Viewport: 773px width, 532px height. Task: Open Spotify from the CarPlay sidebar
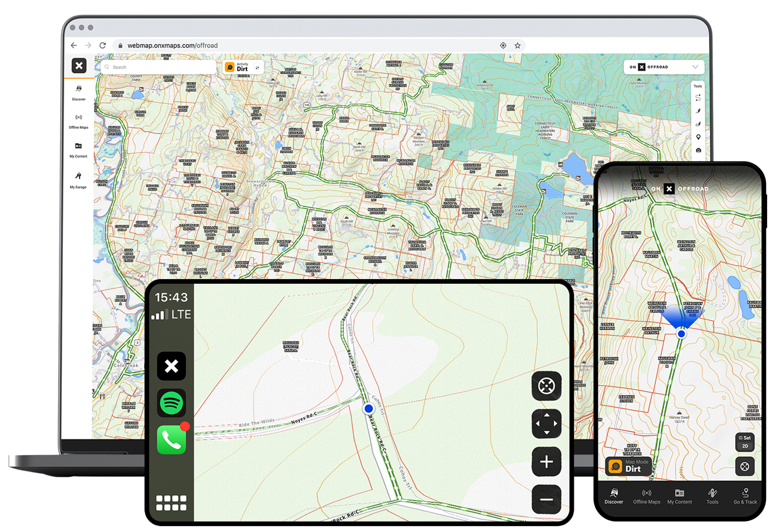coord(171,403)
